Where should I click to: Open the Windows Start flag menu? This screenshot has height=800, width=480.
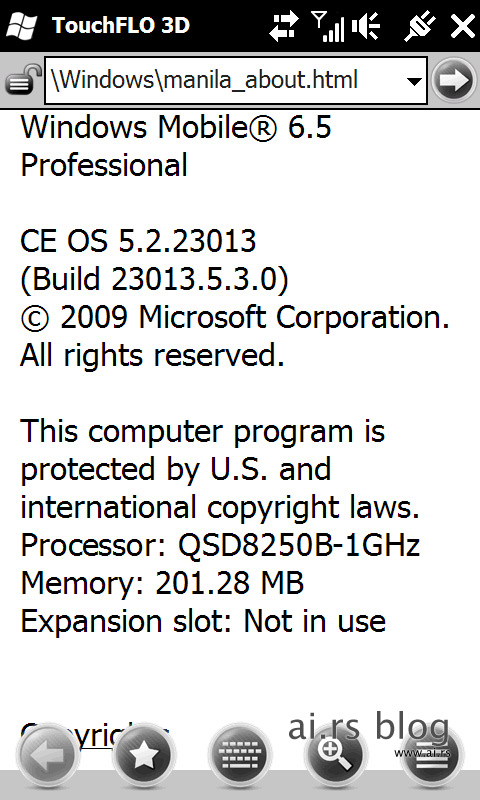[20, 25]
